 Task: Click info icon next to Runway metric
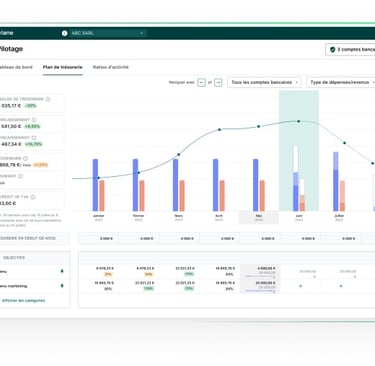[x=21, y=176]
